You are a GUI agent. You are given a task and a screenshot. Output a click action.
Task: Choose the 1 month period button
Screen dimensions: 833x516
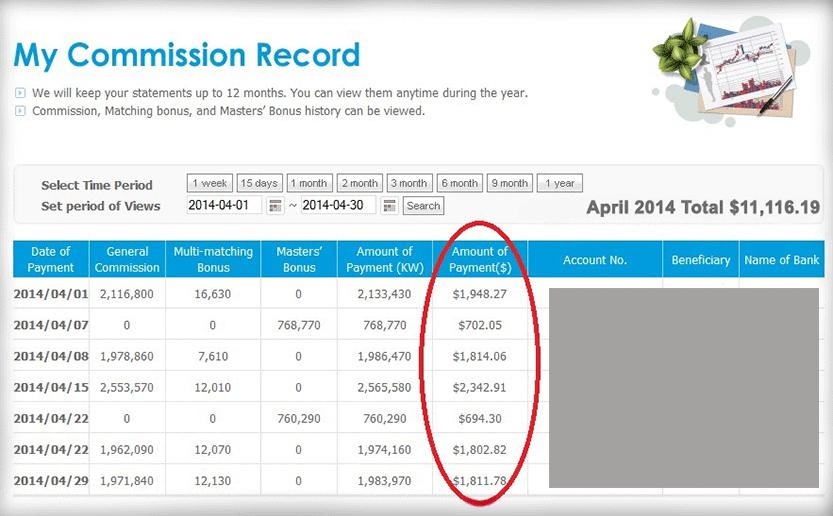pos(309,184)
